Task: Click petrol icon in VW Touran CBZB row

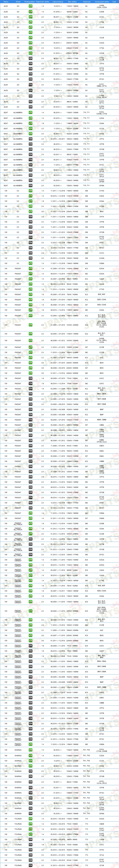Action: 31,824
